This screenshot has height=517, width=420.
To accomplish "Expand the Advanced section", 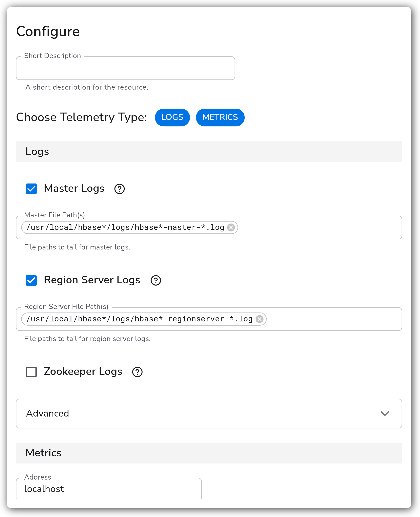I will click(x=209, y=413).
